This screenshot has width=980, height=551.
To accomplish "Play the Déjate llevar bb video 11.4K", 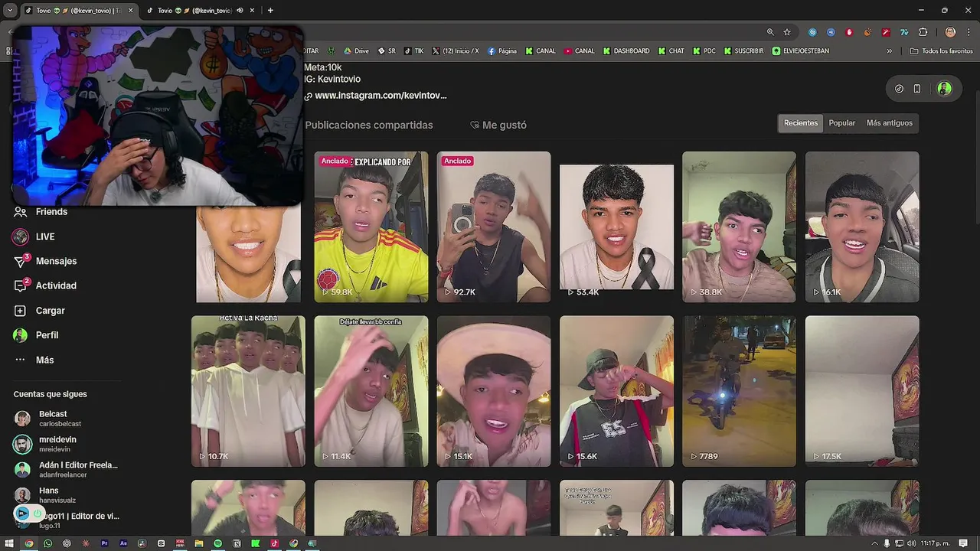I will tap(371, 391).
